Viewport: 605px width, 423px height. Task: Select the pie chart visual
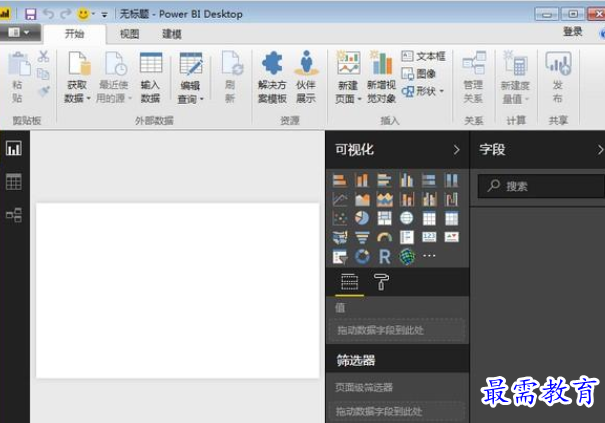(362, 218)
